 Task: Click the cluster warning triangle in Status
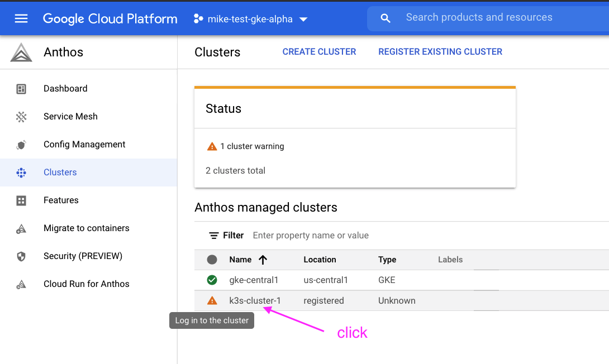(212, 146)
